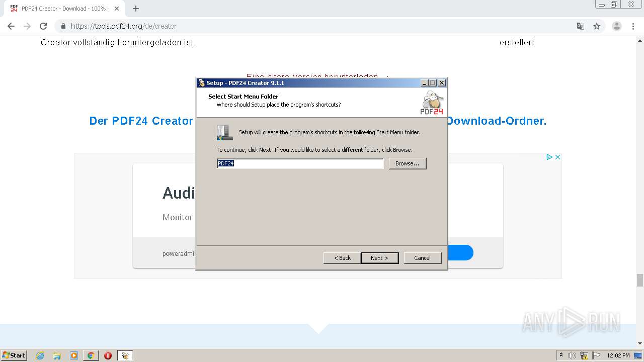Open the Chrome profile avatar
Screen dimensions: 644x362
tap(617, 26)
